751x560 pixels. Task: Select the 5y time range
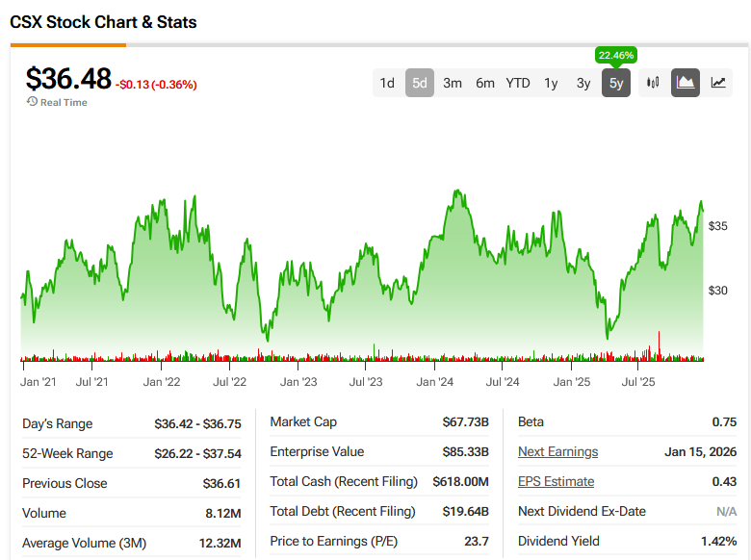pos(616,83)
